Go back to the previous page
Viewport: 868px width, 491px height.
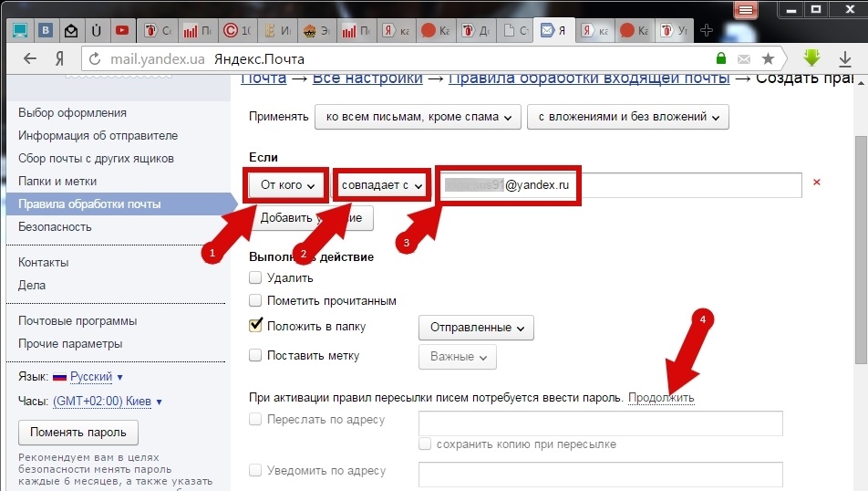pos(29,58)
